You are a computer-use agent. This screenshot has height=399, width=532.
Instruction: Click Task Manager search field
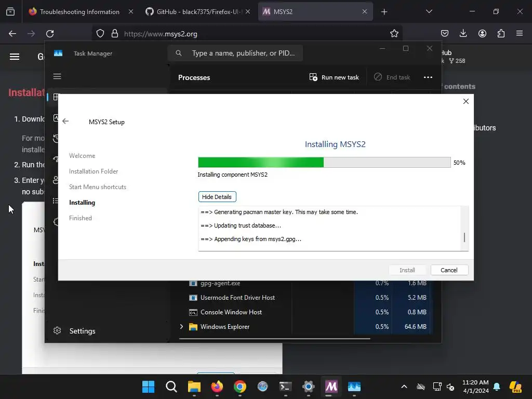pyautogui.click(x=235, y=54)
